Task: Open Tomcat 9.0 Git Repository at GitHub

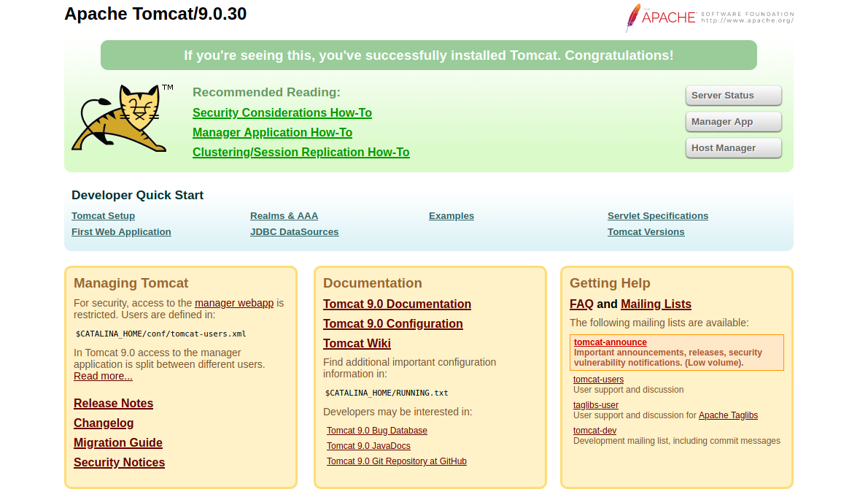Action: tap(397, 461)
